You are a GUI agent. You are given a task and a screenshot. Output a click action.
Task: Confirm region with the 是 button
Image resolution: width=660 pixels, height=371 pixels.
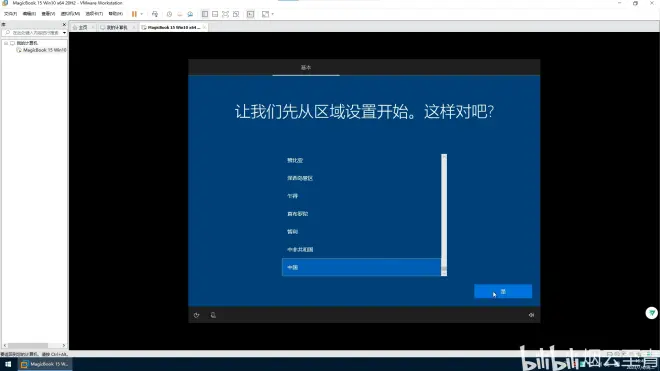click(x=503, y=291)
